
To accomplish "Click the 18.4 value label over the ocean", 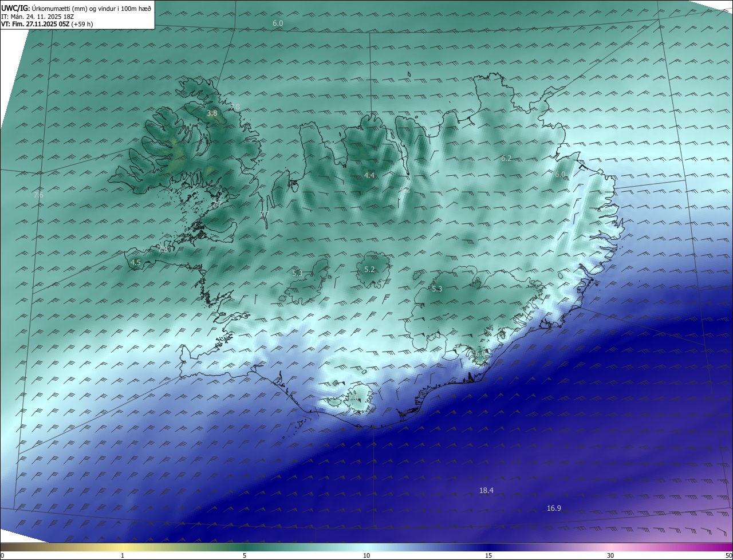I will [486, 490].
